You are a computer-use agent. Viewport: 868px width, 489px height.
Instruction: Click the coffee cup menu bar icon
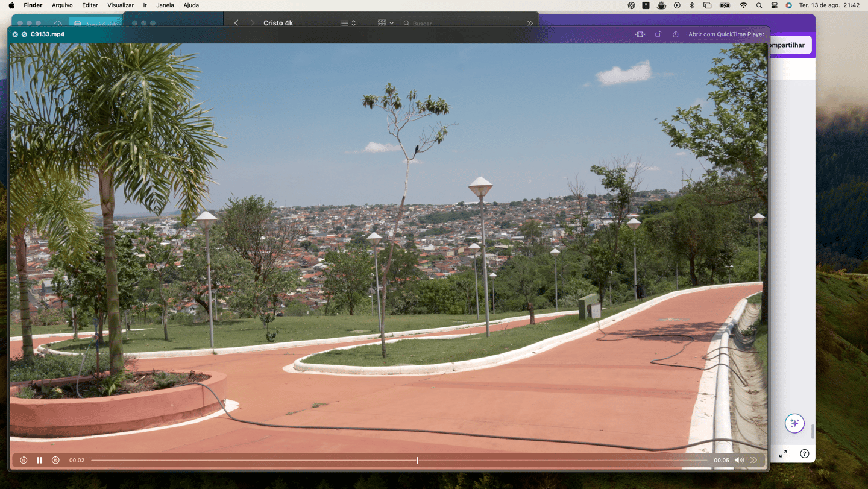pos(661,5)
